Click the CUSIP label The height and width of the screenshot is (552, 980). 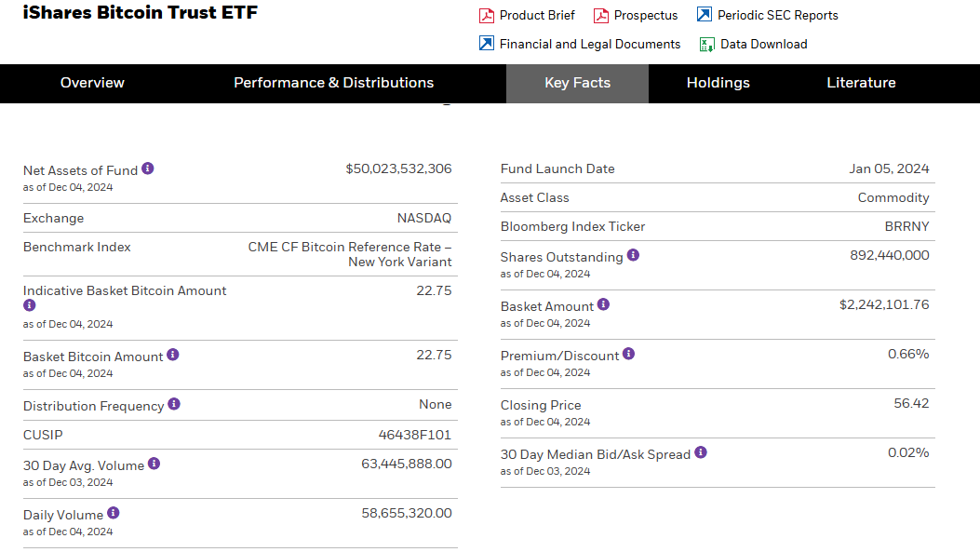(43, 435)
